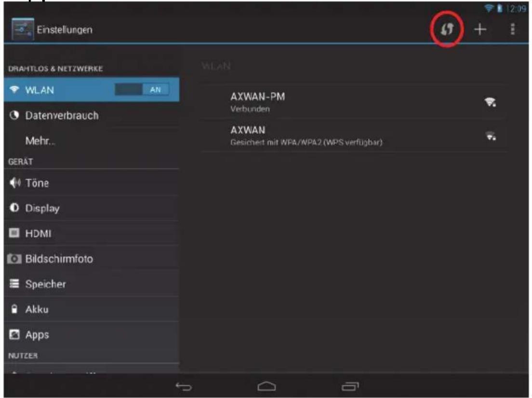
Task: Tap the recent apps button
Action: click(x=350, y=386)
